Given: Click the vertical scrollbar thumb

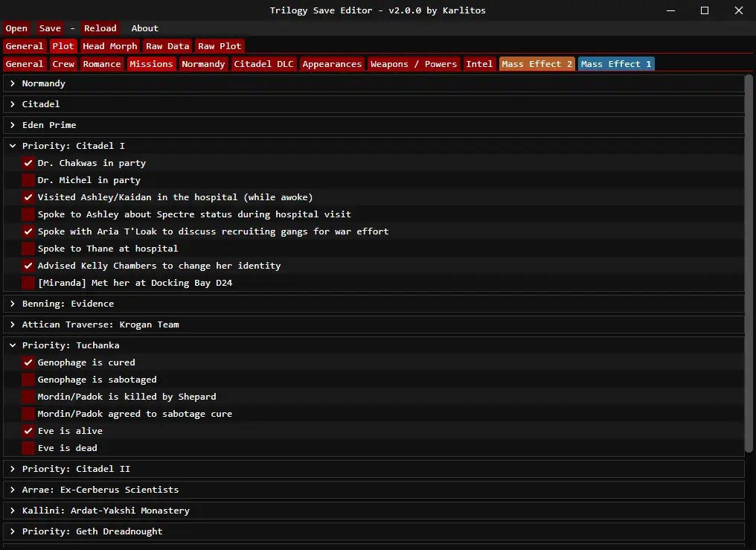Looking at the screenshot, I should pos(749,263).
